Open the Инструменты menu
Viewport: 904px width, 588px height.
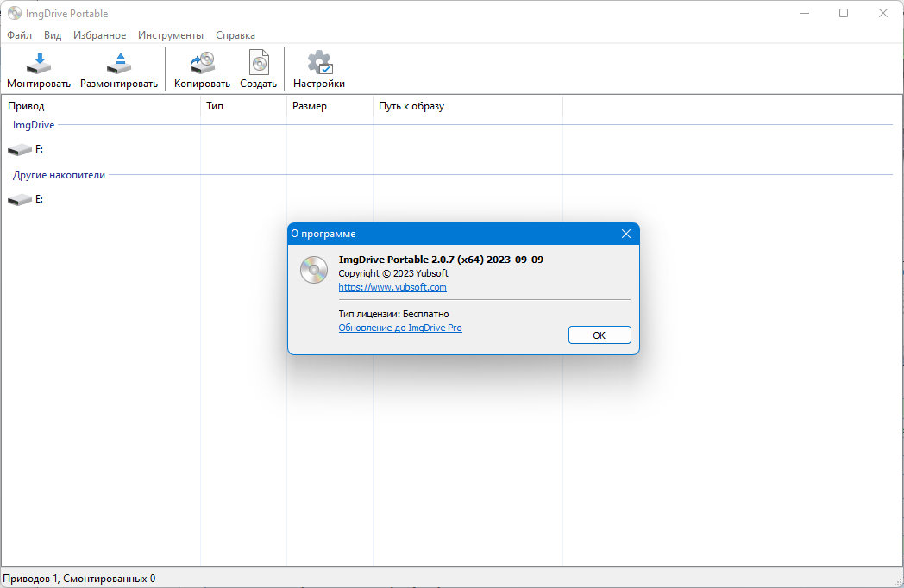pos(171,35)
